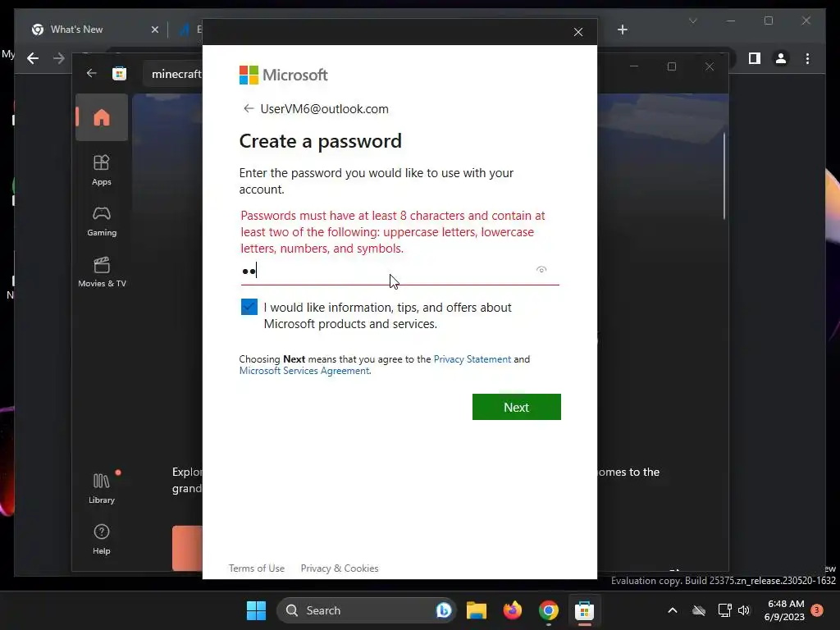Image resolution: width=840 pixels, height=630 pixels.
Task: Open the Microsoft Services Agreement link
Action: coord(304,371)
